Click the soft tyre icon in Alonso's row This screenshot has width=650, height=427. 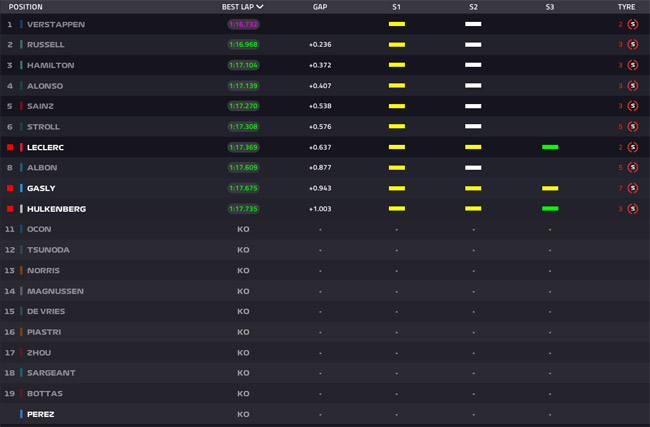pyautogui.click(x=633, y=86)
